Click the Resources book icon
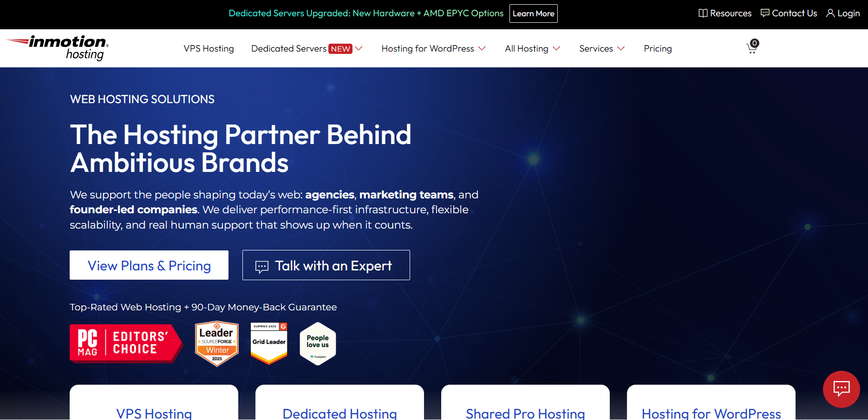Screen dimensions: 868x420 click(x=702, y=13)
